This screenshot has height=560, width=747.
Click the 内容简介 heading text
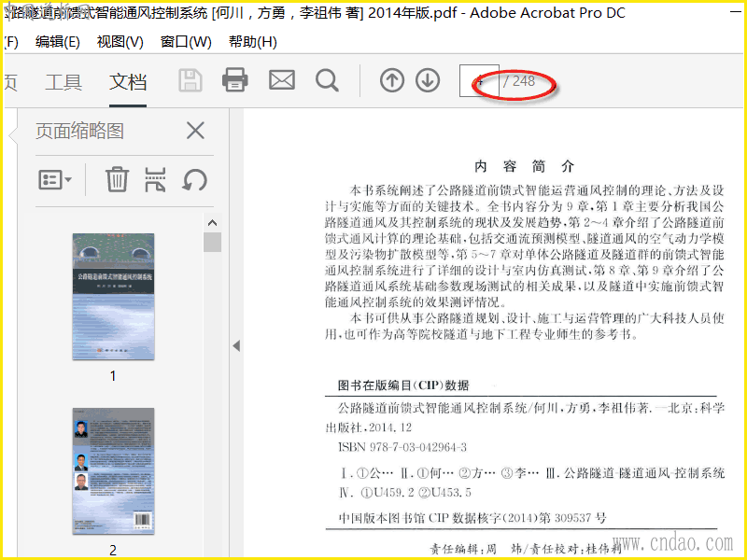tap(525, 166)
